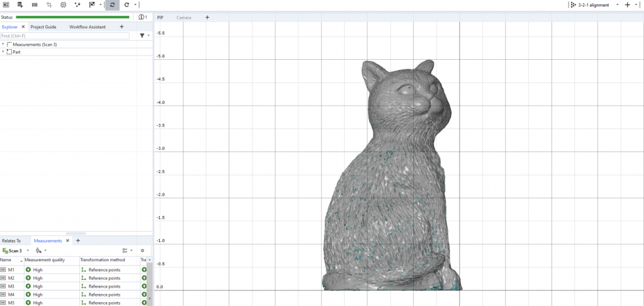Click the Find (Ctrl+F) search field
The width and height of the screenshot is (644, 306).
tap(65, 36)
